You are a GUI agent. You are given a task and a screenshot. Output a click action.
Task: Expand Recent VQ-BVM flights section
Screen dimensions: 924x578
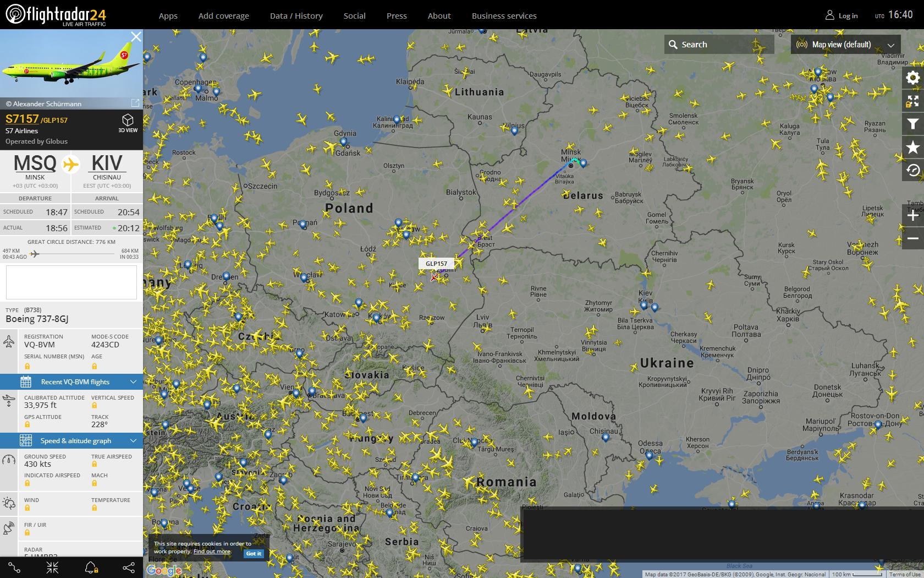click(x=71, y=381)
